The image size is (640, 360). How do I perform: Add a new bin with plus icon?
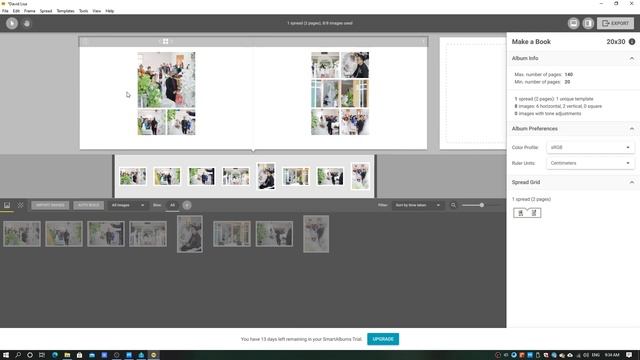tap(187, 205)
